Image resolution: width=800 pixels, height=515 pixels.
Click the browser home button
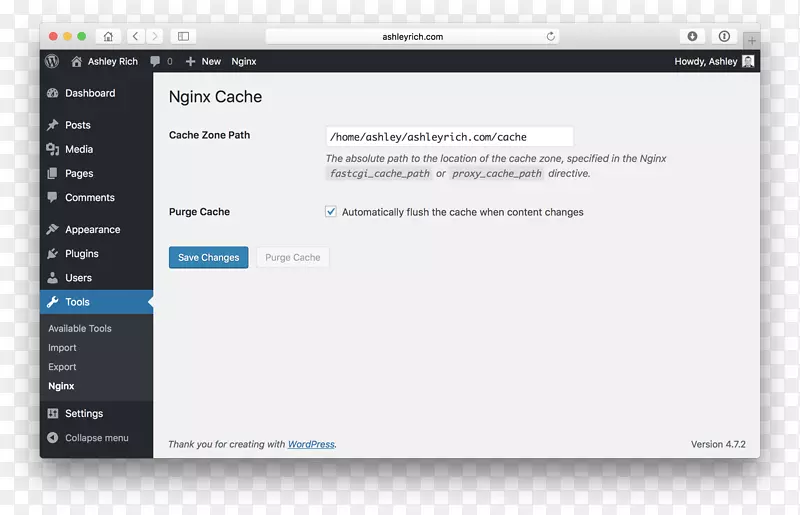point(108,36)
